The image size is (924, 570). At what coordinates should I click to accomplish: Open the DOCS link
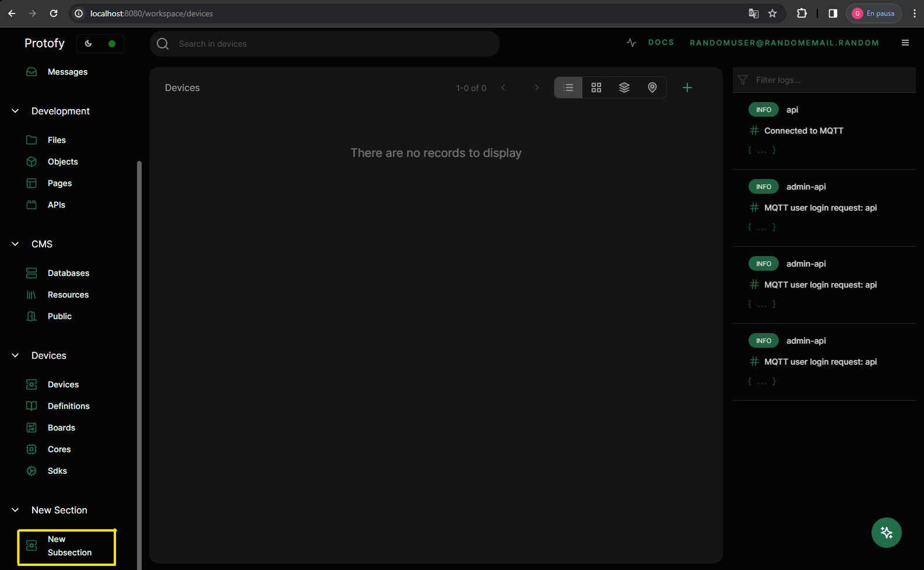[661, 43]
